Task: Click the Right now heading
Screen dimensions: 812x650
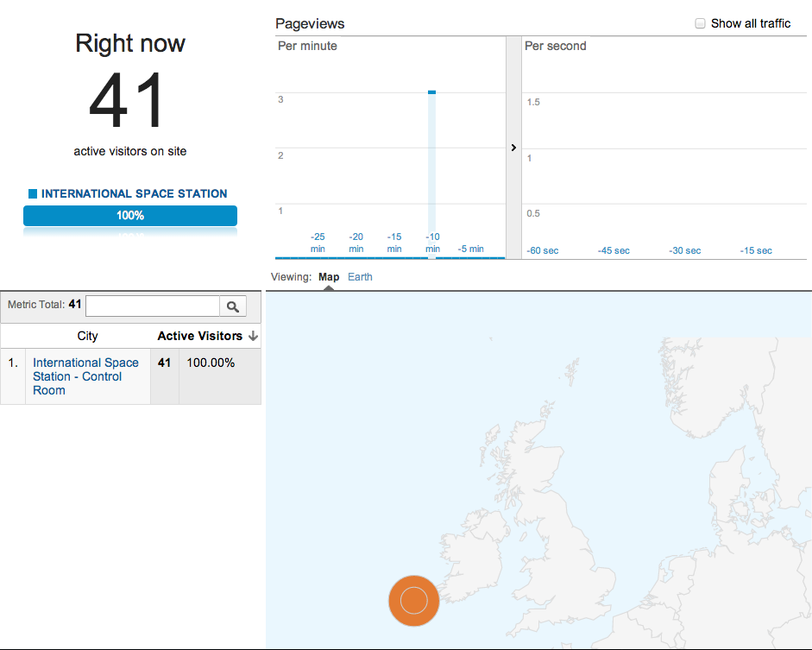Action: click(130, 43)
